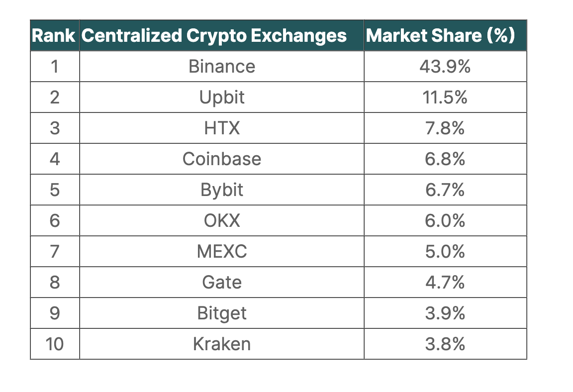Select the Upbit cell
Image resolution: width=573 pixels, height=392 pixels.
coord(222,98)
